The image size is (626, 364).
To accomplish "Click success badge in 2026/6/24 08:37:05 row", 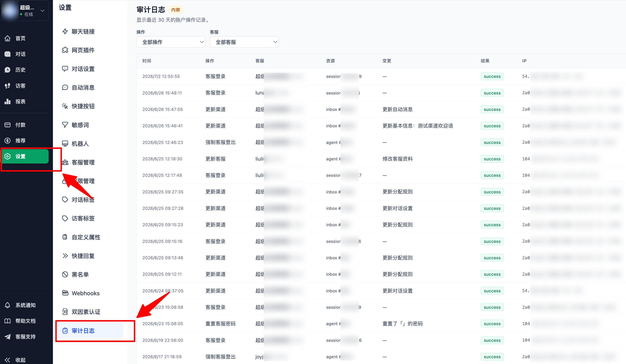I will [x=492, y=291].
